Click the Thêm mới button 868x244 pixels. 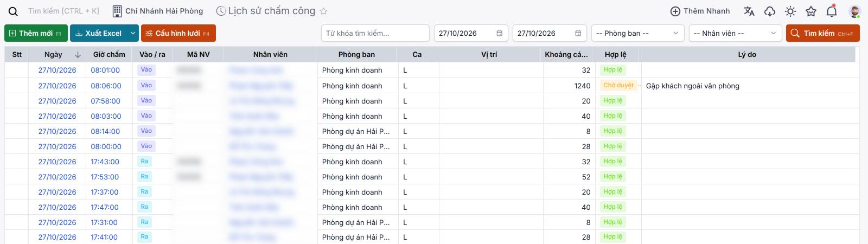point(36,33)
